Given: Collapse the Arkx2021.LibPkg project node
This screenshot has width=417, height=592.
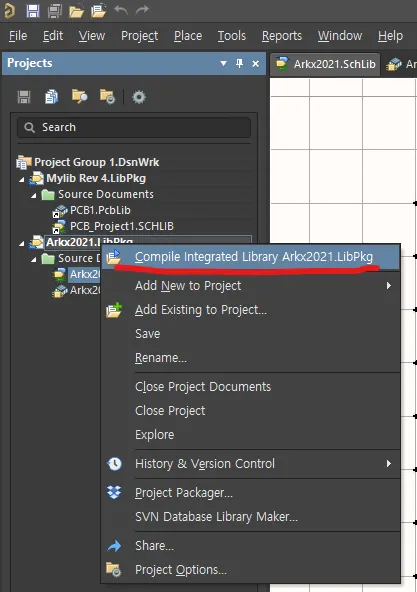Looking at the screenshot, I should point(22,243).
